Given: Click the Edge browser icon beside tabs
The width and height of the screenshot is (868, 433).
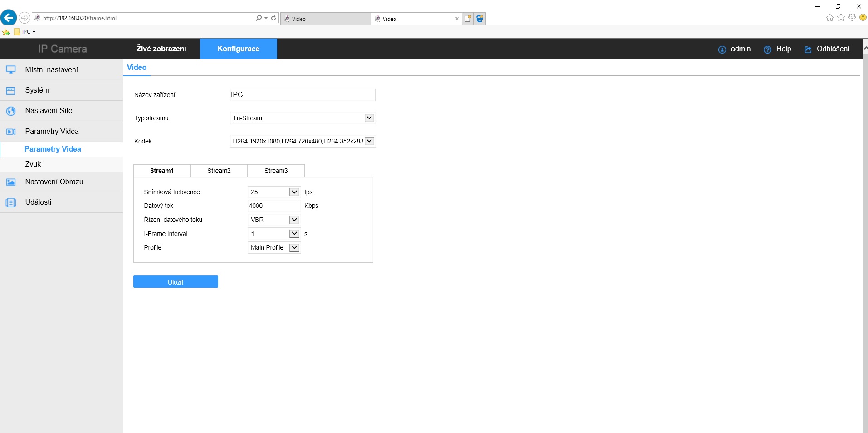Looking at the screenshot, I should (x=479, y=19).
